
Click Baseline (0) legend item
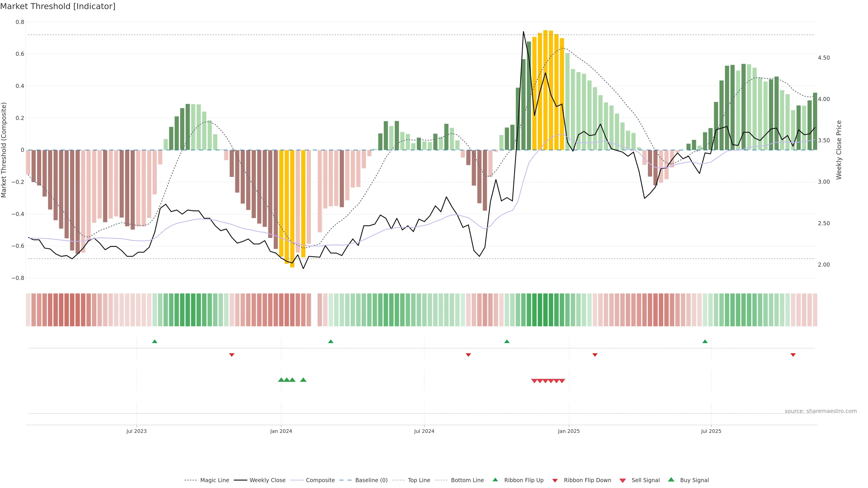[371, 480]
